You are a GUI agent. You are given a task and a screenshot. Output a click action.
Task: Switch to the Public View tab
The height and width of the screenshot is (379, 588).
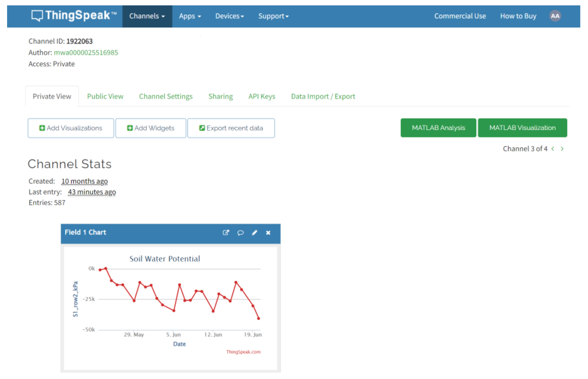point(105,96)
